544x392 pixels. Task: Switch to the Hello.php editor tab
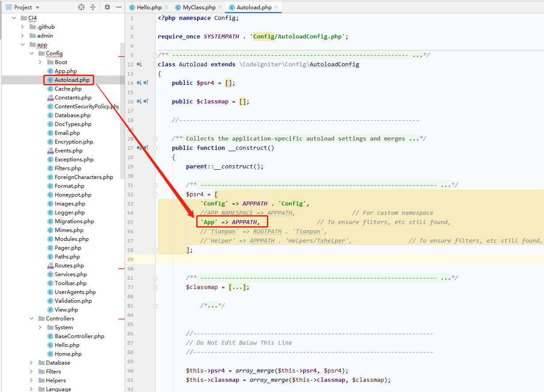tap(149, 8)
